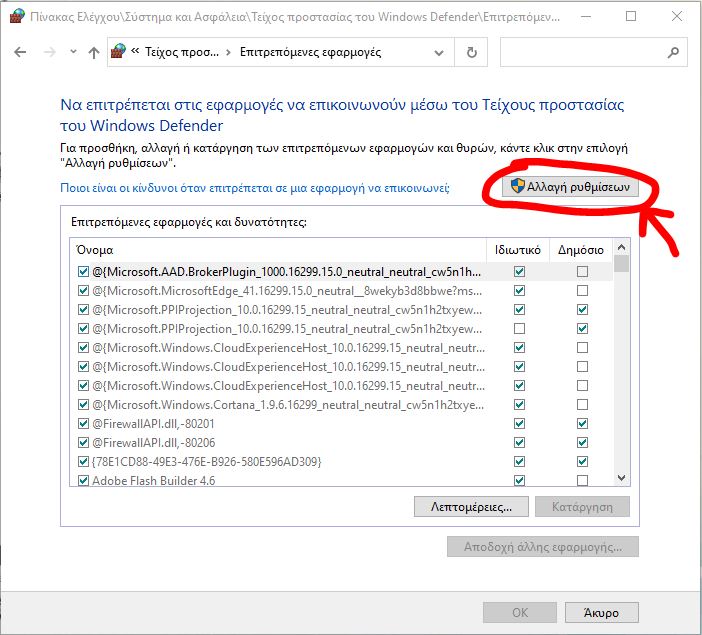The image size is (702, 635).
Task: Click the Αλλαγή ρυθμίσεων button
Action: [570, 187]
